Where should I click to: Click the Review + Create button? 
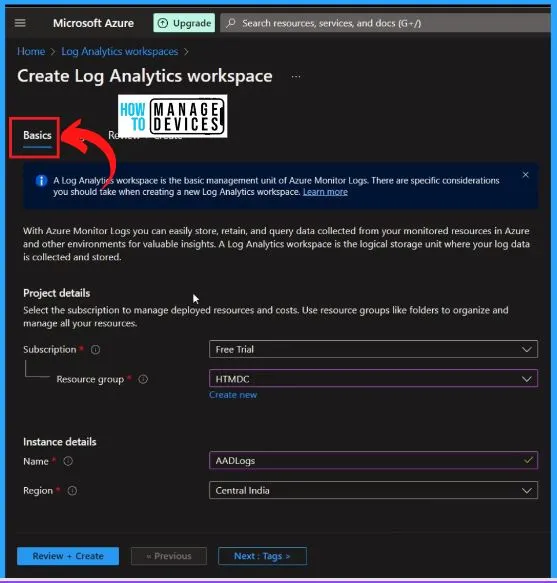[x=68, y=556]
